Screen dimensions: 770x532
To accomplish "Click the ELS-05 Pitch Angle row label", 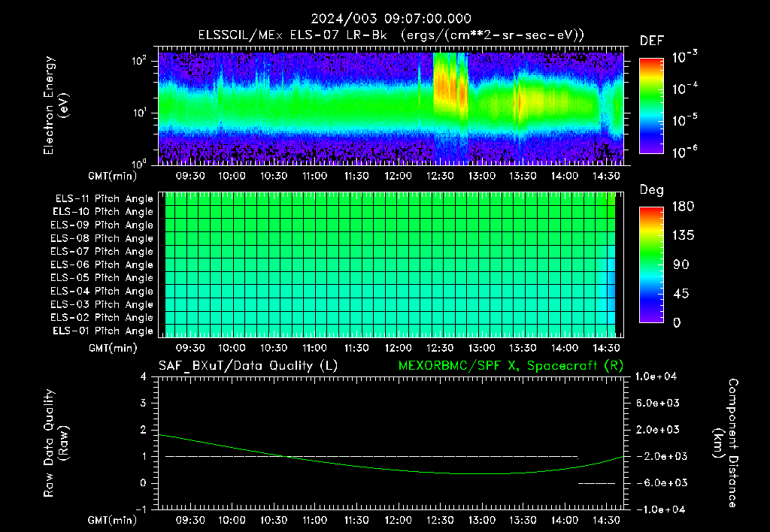I will coord(102,278).
